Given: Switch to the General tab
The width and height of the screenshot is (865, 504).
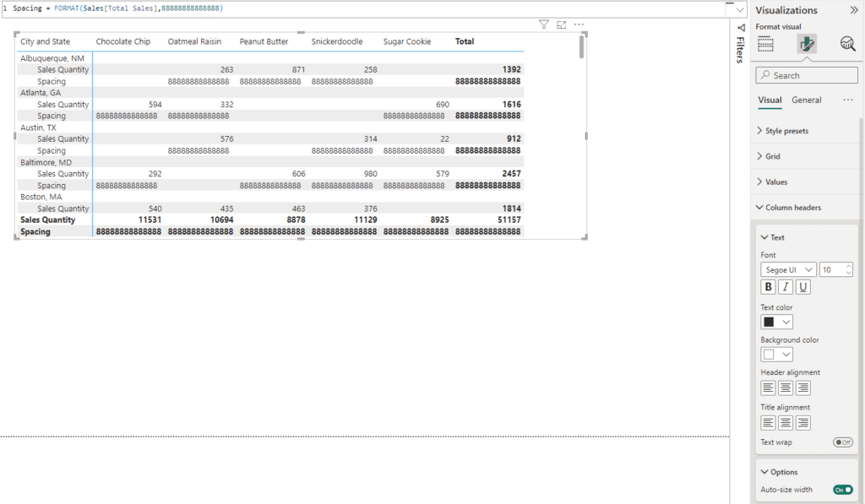Looking at the screenshot, I should pyautogui.click(x=806, y=100).
